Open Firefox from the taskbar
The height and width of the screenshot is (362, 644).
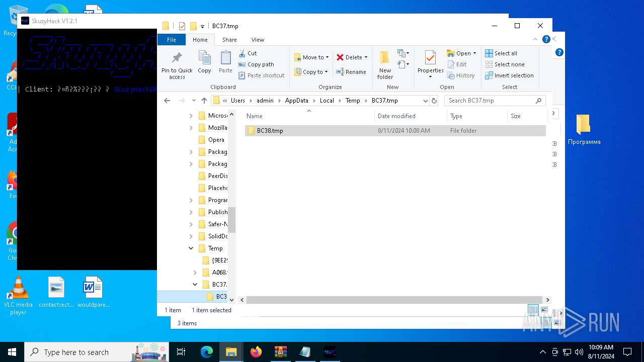click(x=256, y=352)
